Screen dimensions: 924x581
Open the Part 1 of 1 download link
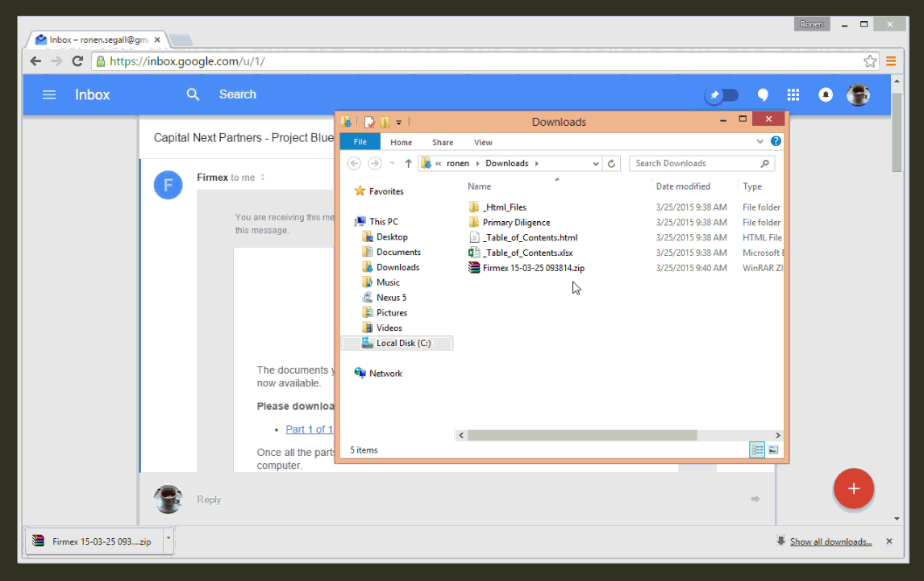308,428
